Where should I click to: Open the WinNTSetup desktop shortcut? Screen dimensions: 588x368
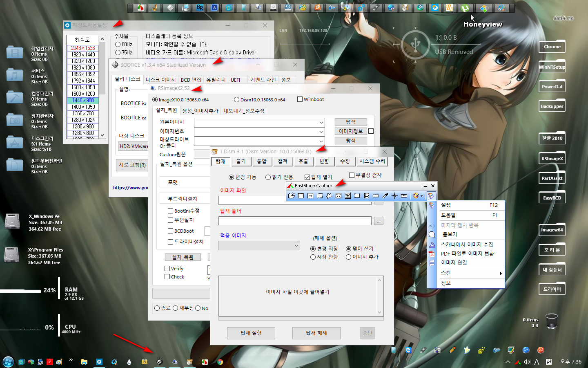click(x=552, y=67)
